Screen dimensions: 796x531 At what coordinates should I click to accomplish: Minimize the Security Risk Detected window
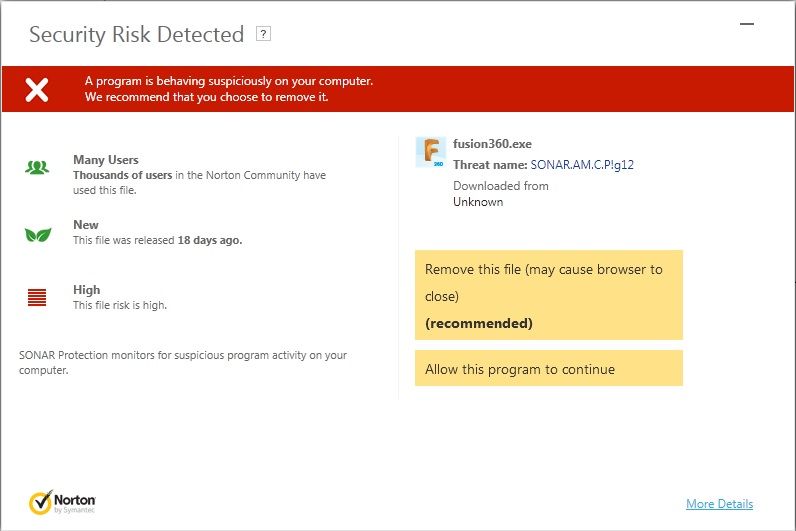point(747,22)
